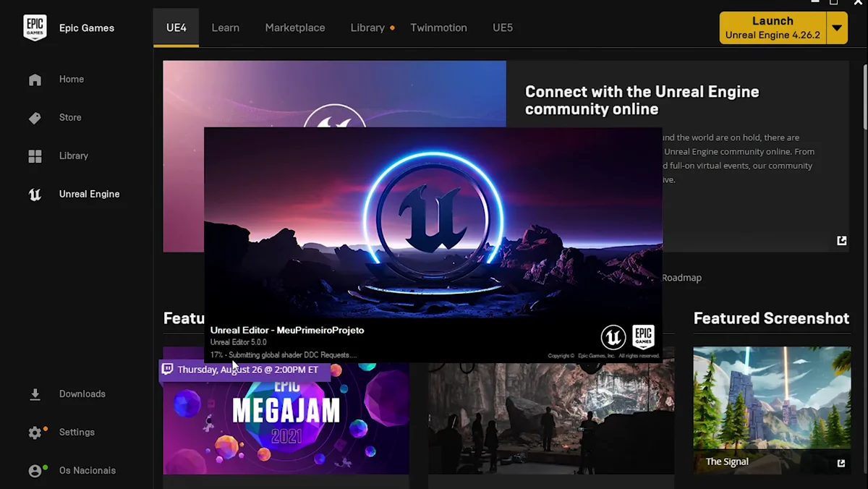This screenshot has width=868, height=489.
Task: Select Downloads text in the sidebar
Action: (x=82, y=394)
